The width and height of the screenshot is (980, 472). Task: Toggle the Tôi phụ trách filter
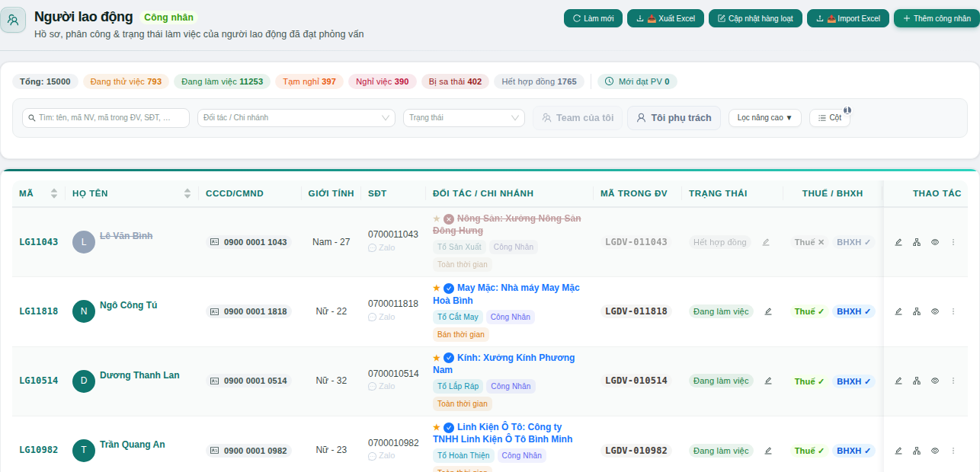pyautogui.click(x=674, y=118)
